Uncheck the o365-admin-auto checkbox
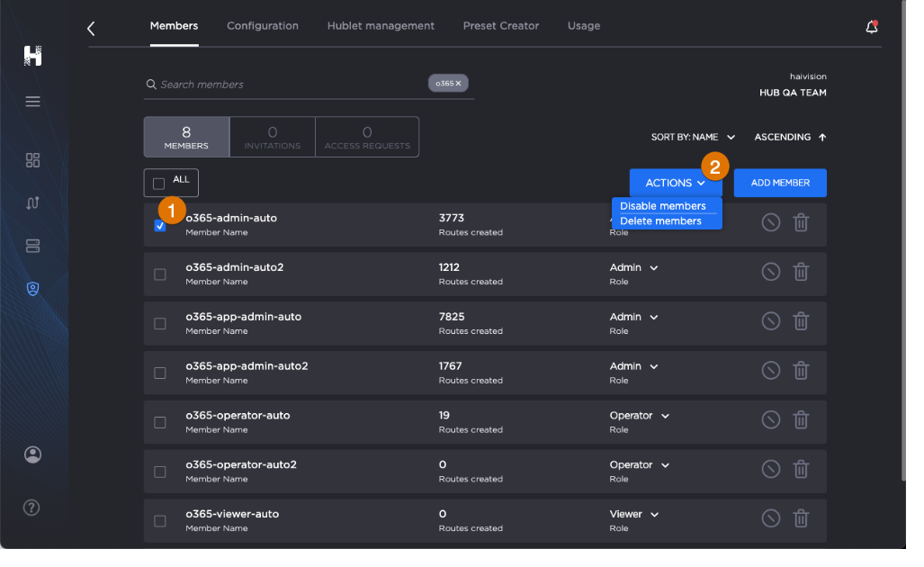Viewport: 924px width, 567px height. (x=160, y=226)
